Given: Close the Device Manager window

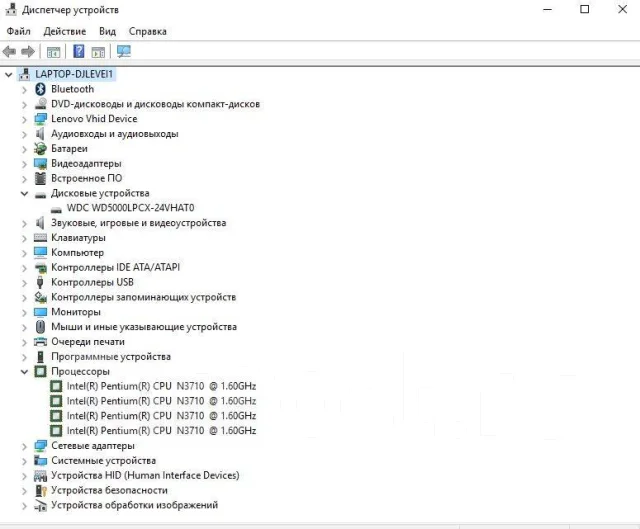Looking at the screenshot, I should pyautogui.click(x=622, y=9).
